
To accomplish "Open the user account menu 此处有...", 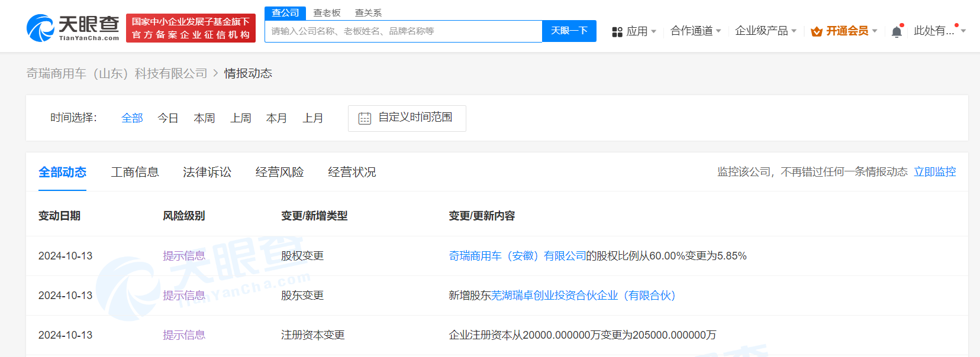I will pos(940,31).
